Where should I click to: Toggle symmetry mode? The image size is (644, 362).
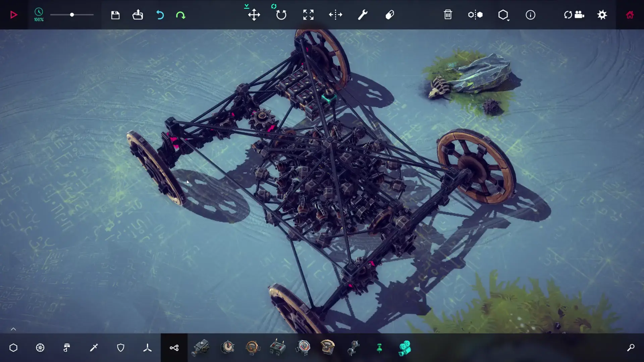(475, 15)
